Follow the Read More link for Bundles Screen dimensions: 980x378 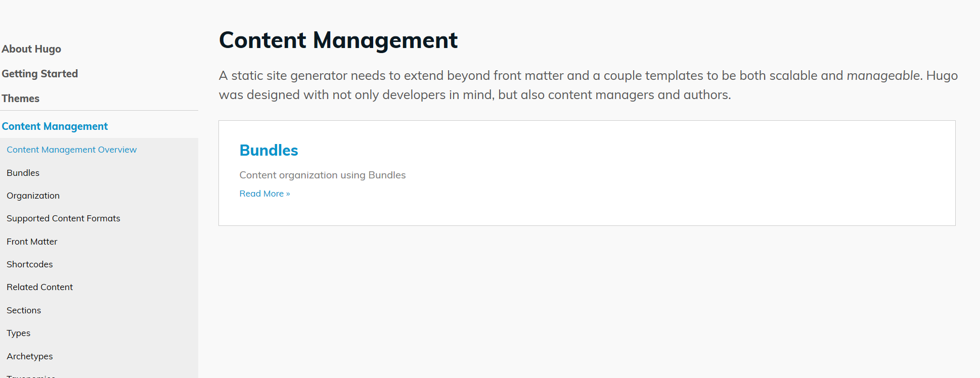tap(264, 193)
